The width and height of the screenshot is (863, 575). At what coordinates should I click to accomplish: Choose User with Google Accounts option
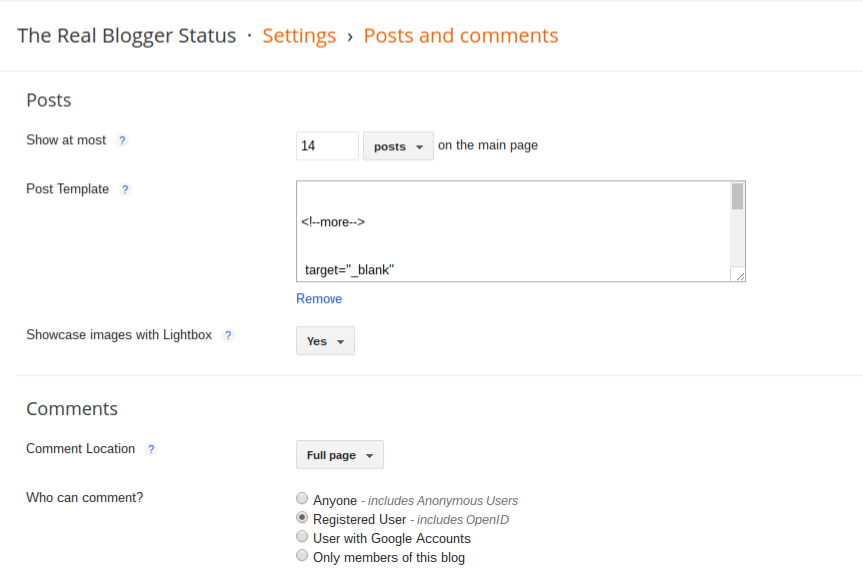coord(302,536)
